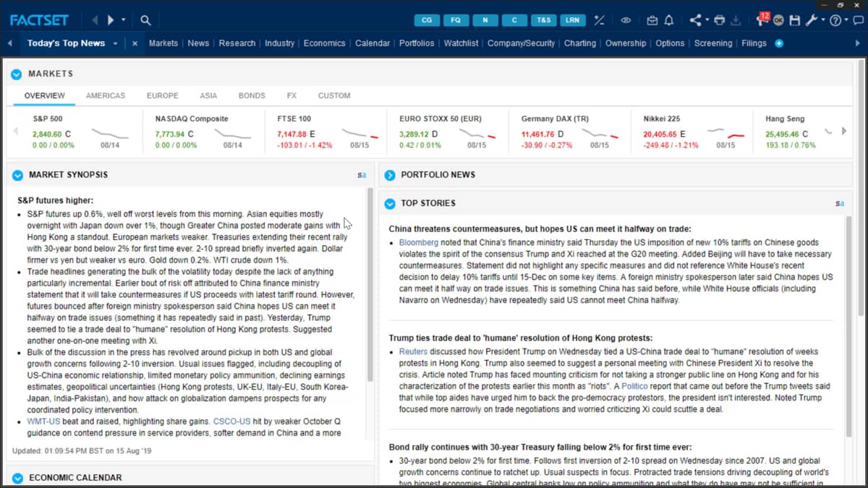
Task: Open the Bloomberg link
Action: [x=419, y=243]
